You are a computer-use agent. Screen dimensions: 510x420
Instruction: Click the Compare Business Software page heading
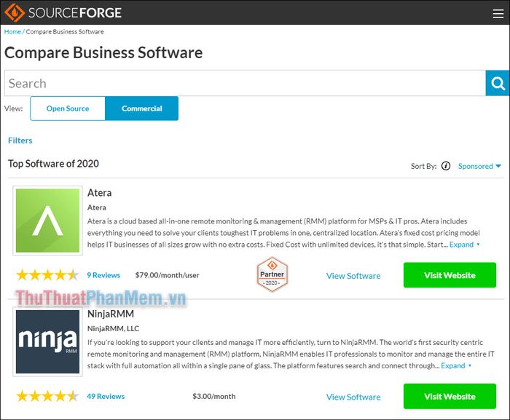(103, 52)
